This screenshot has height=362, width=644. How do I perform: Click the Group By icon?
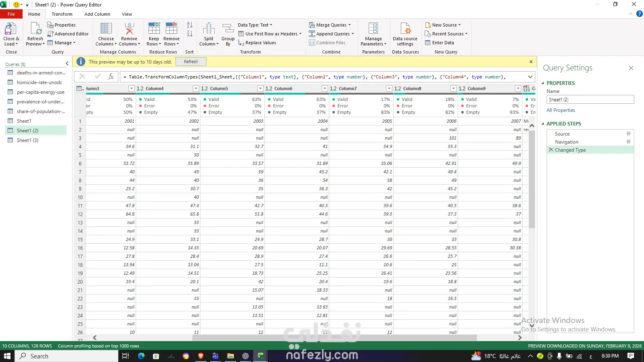click(x=228, y=30)
